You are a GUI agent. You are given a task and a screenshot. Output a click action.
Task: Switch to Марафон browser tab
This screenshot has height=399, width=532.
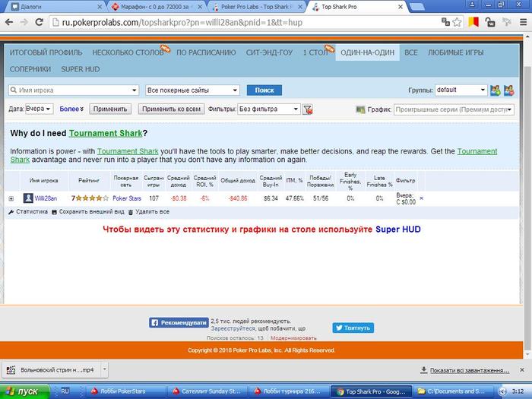156,6
